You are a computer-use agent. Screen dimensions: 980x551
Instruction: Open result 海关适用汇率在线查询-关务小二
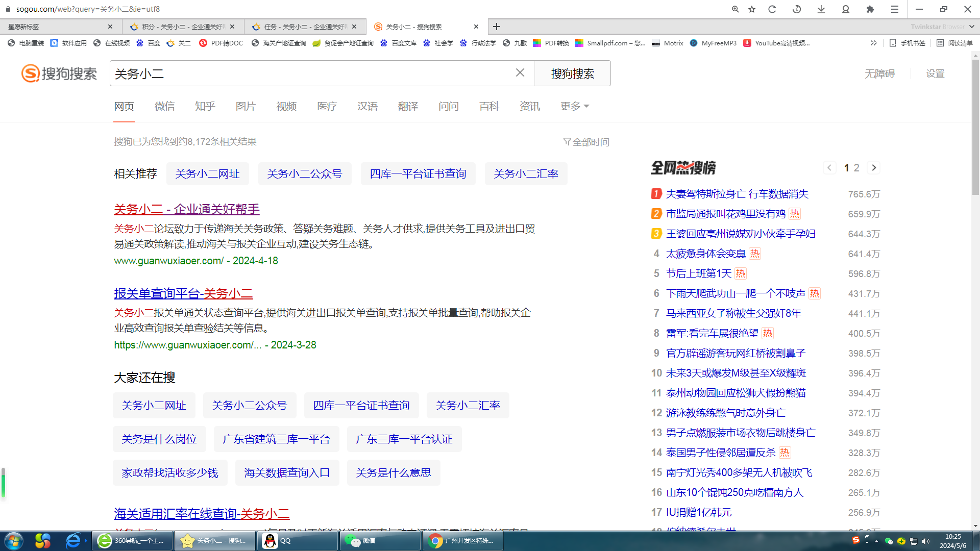coord(202,514)
